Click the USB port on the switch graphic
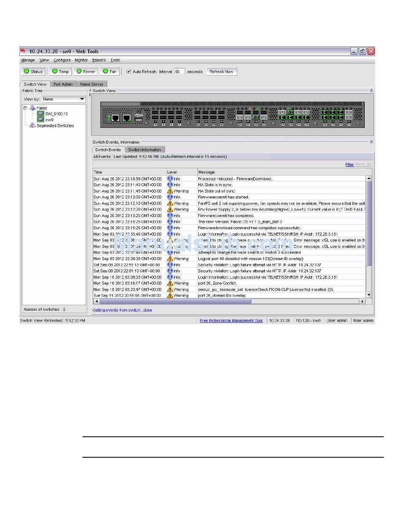This screenshot has width=401, height=532. [138, 119]
